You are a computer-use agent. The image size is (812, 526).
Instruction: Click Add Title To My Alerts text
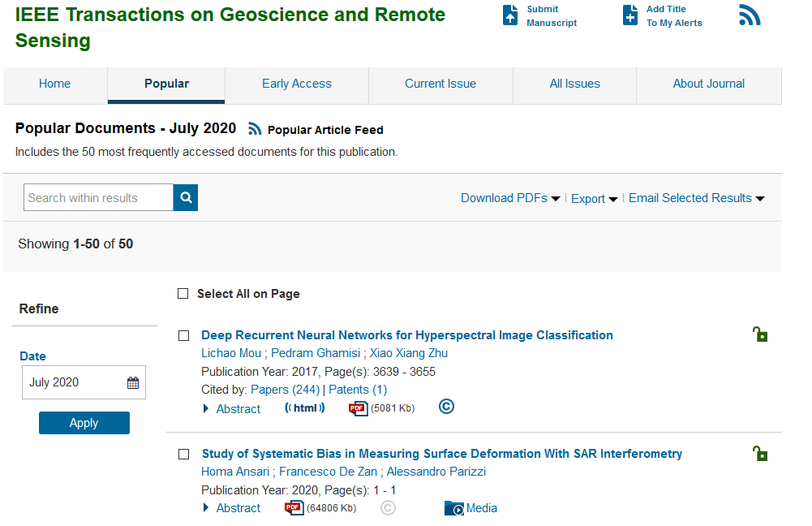click(674, 16)
